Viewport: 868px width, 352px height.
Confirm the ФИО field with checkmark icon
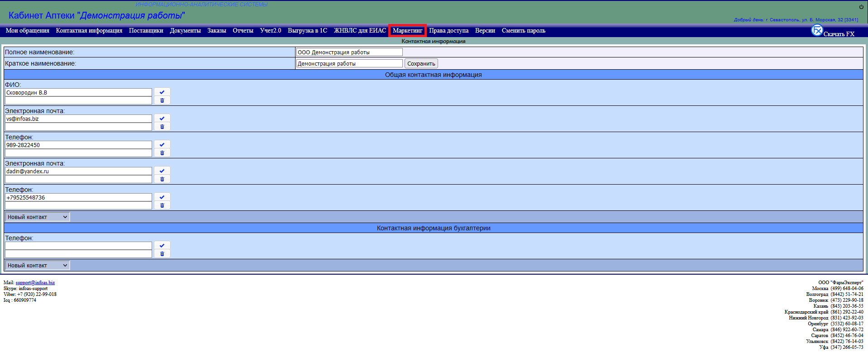(x=162, y=92)
